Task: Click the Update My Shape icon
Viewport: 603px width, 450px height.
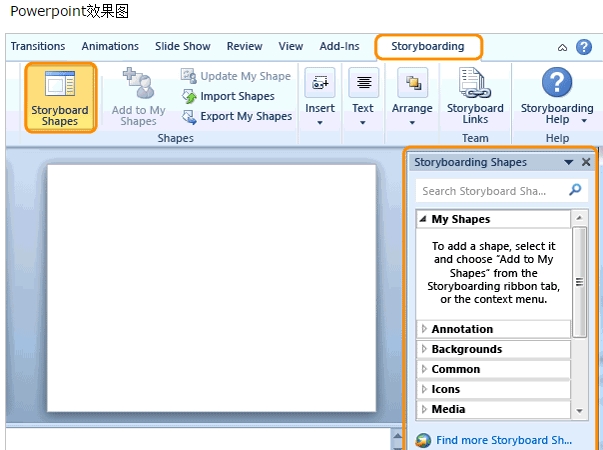Action: [188, 76]
